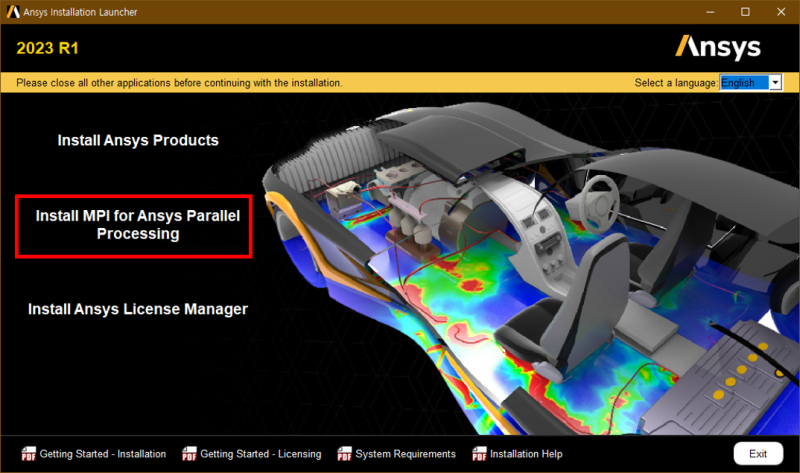Click the Getting Started - Installation PDF icon
This screenshot has height=473, width=800.
point(29,454)
